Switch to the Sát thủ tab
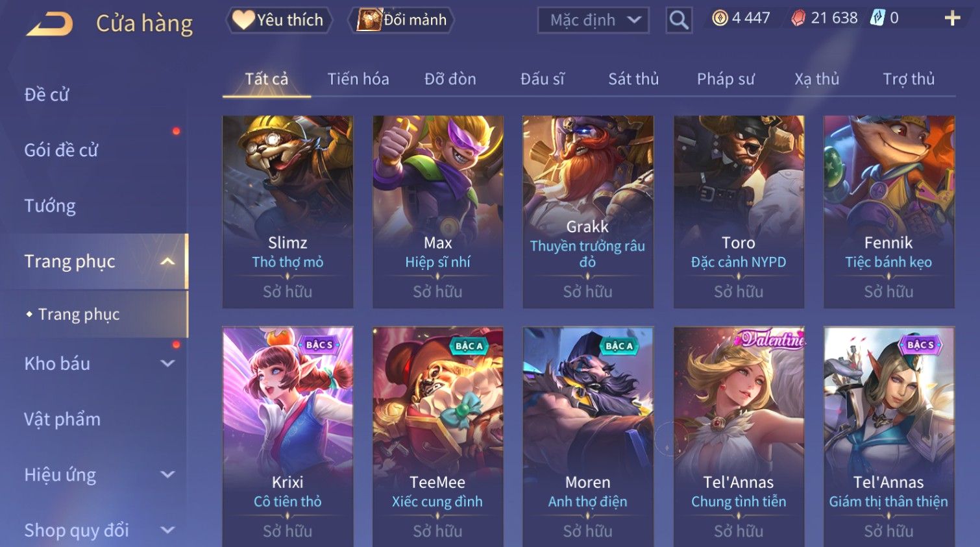This screenshot has height=547, width=980. 633,79
